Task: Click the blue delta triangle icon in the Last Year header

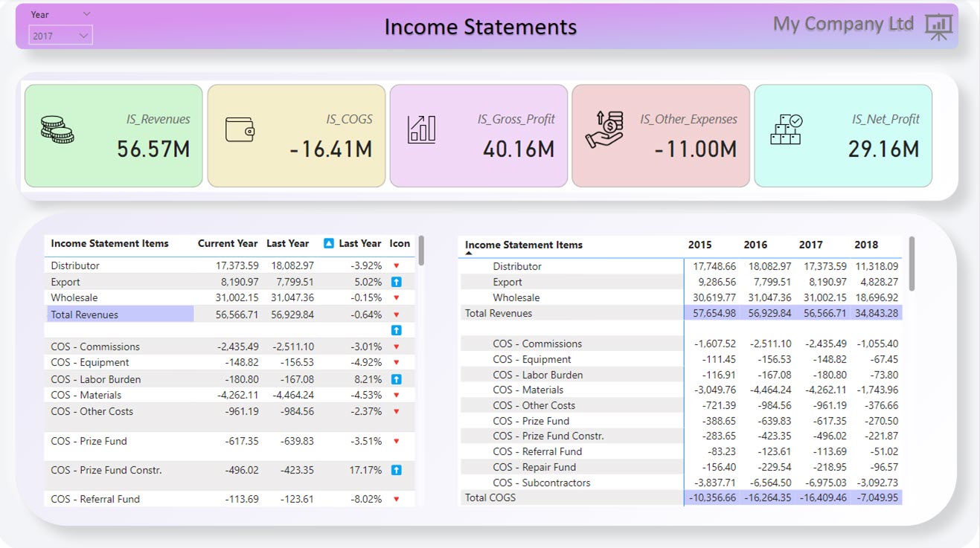Action: tap(329, 243)
